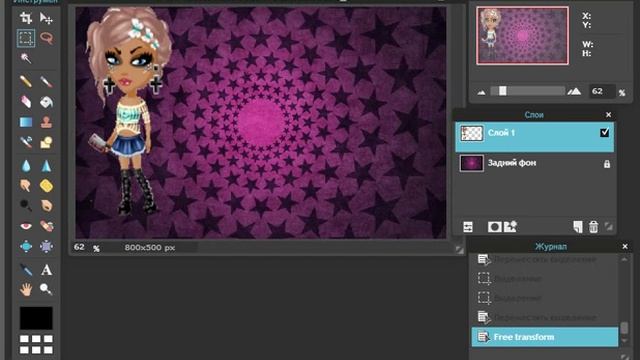640x360 pixels.
Task: Select the Задний фон layer
Action: [x=534, y=163]
